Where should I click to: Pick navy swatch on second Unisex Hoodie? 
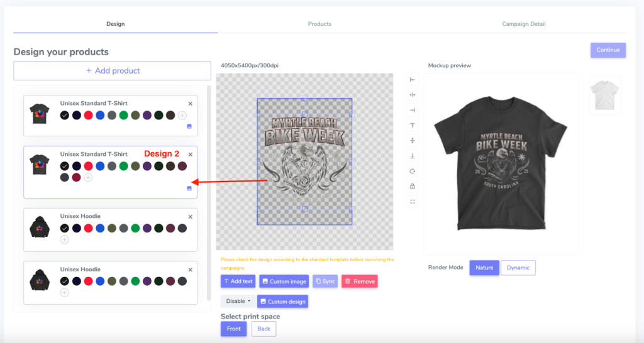76,281
